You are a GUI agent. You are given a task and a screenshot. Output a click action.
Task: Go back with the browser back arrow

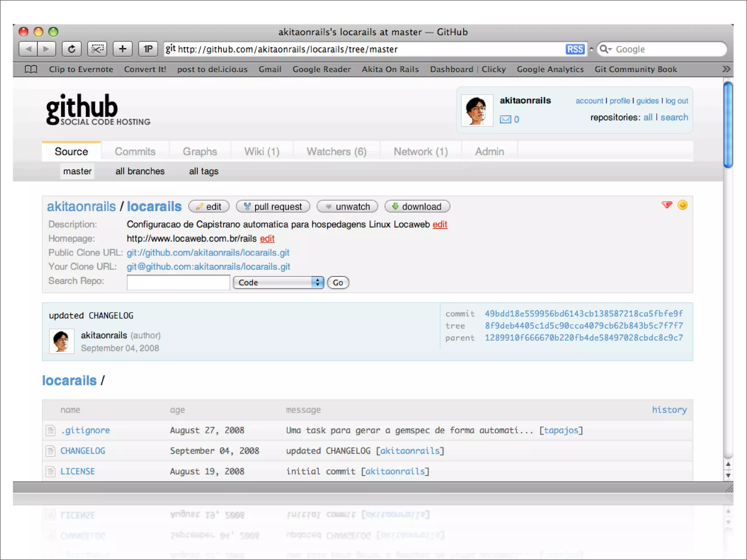pyautogui.click(x=28, y=49)
